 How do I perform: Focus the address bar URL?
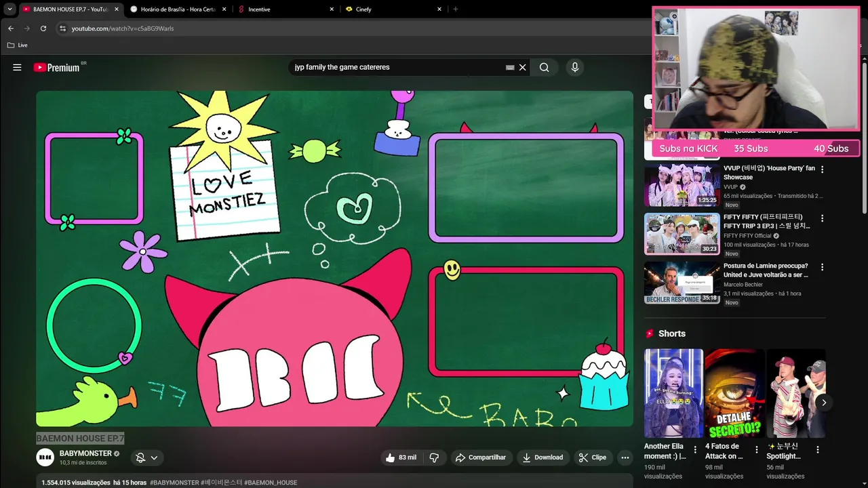[x=123, y=28]
